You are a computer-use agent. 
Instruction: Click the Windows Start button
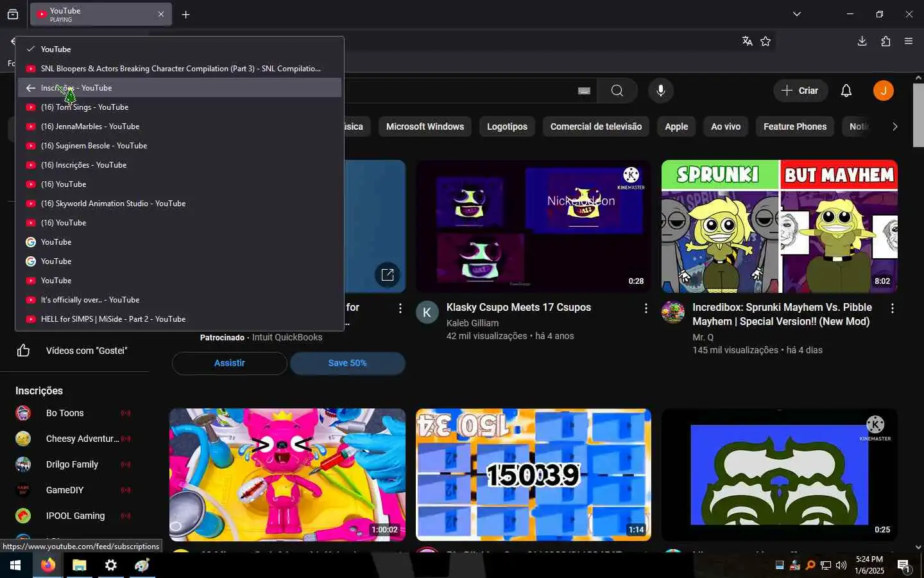click(x=15, y=565)
